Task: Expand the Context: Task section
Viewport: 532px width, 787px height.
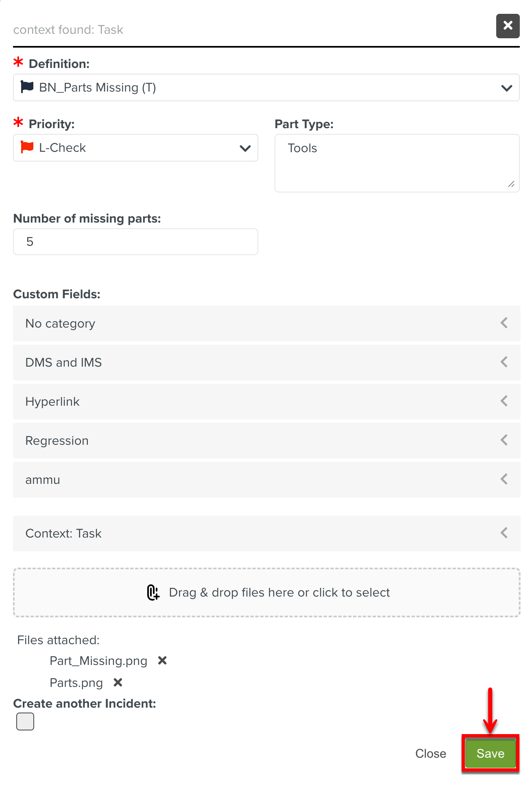Action: (x=266, y=533)
